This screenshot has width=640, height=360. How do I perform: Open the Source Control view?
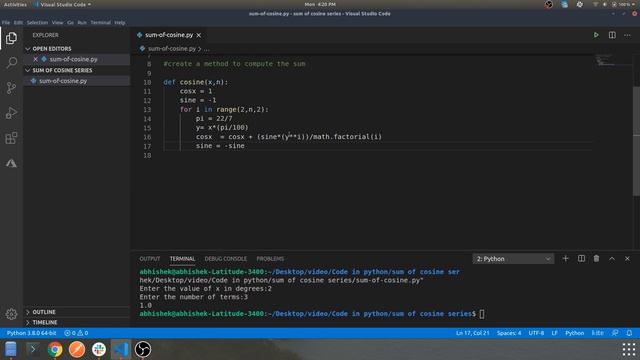click(11, 88)
